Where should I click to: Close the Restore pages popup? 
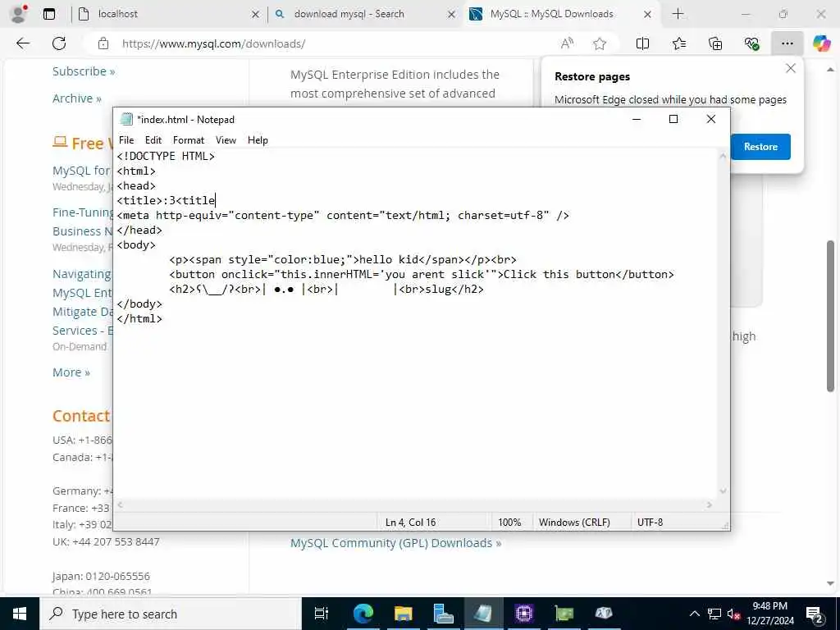(x=790, y=68)
